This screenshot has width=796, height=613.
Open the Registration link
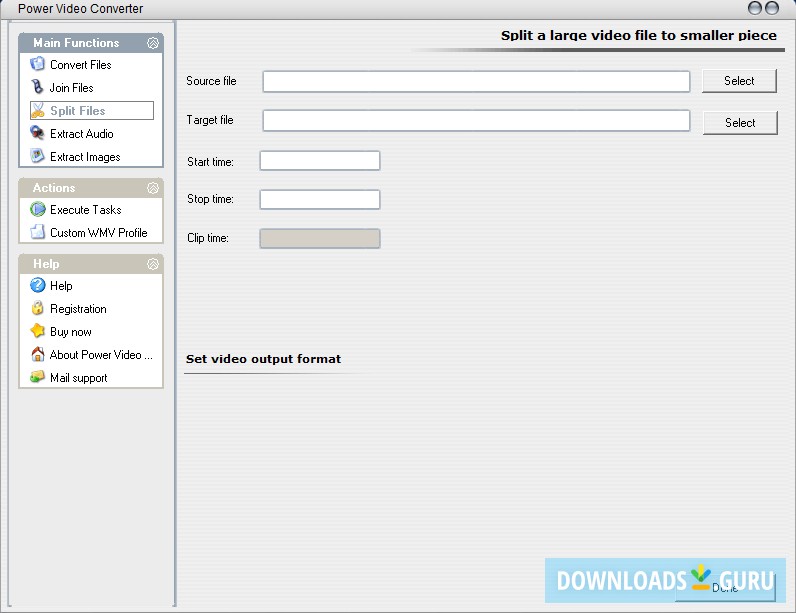78,309
